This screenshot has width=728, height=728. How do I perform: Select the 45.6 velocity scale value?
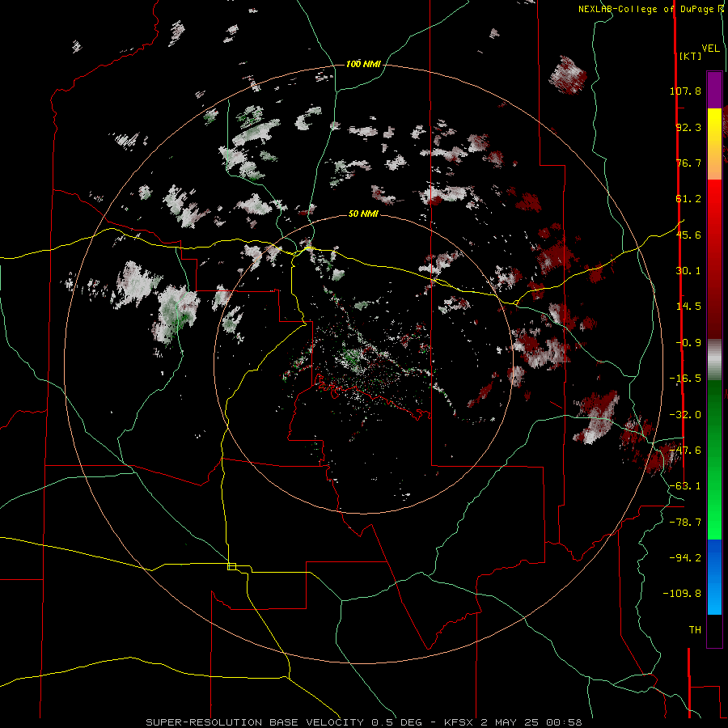pyautogui.click(x=688, y=235)
